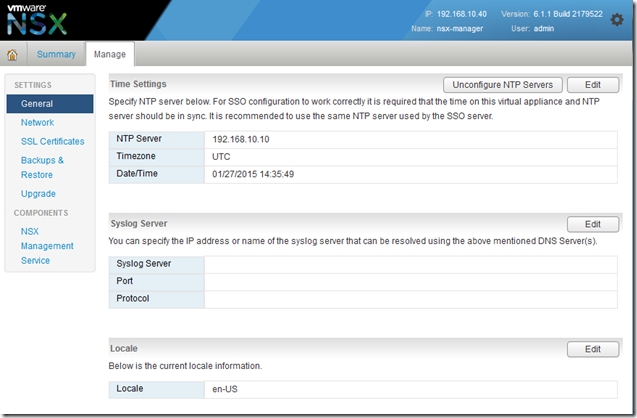Click Unconfigure NTP Servers button

pos(503,85)
